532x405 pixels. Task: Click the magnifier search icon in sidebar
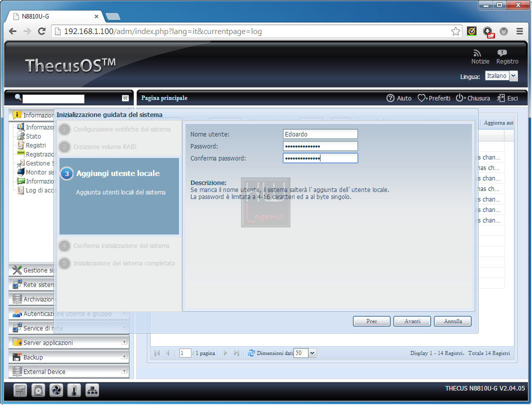point(18,97)
